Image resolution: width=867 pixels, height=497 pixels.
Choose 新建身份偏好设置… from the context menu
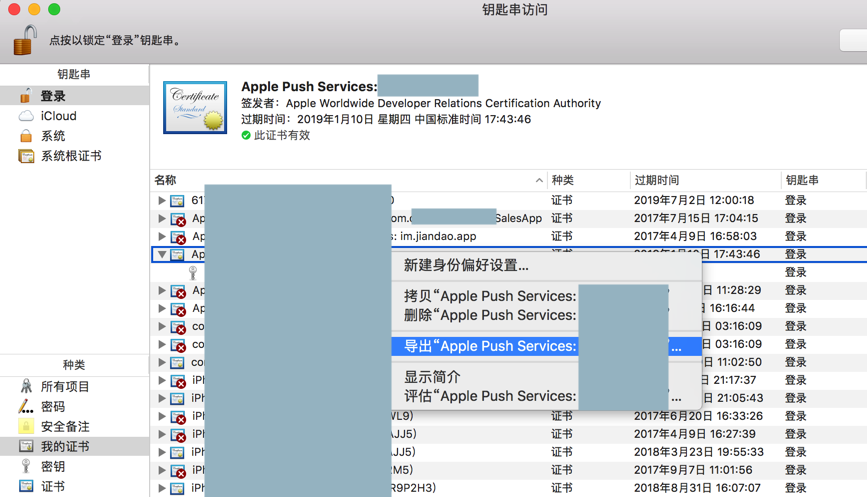tap(546, 265)
